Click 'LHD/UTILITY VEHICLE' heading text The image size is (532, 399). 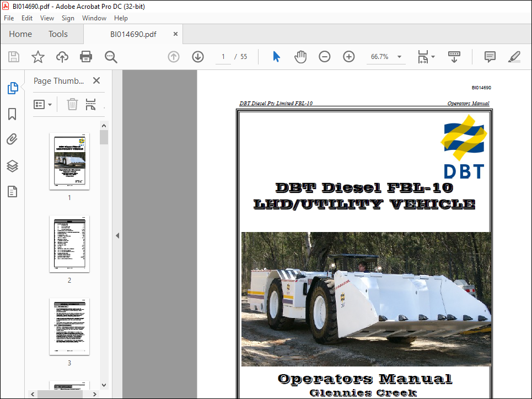click(364, 204)
